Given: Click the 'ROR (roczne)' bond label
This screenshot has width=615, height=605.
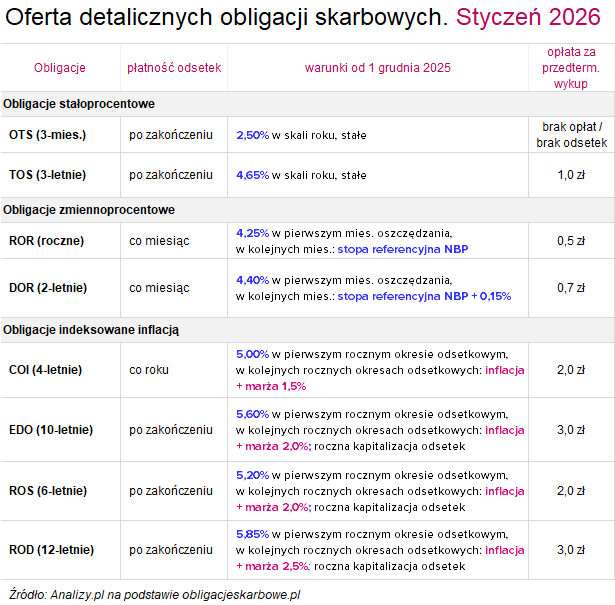Looking at the screenshot, I should (46, 240).
